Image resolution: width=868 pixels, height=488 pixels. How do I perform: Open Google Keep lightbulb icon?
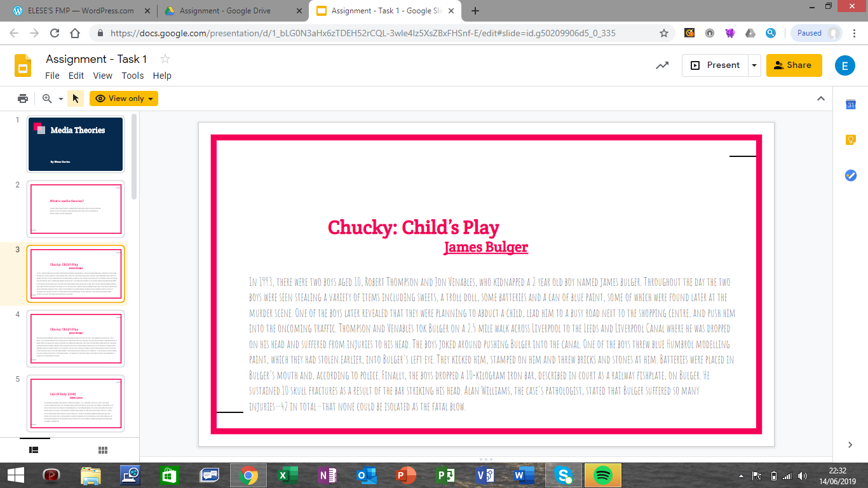[x=850, y=140]
